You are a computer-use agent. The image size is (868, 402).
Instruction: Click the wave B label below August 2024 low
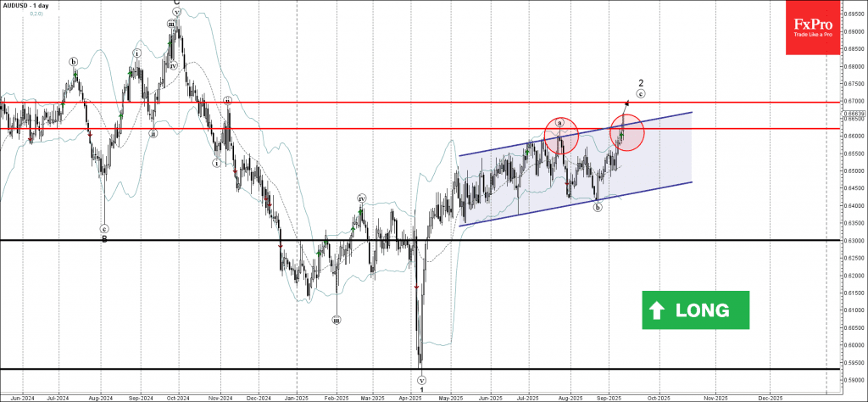(x=104, y=239)
